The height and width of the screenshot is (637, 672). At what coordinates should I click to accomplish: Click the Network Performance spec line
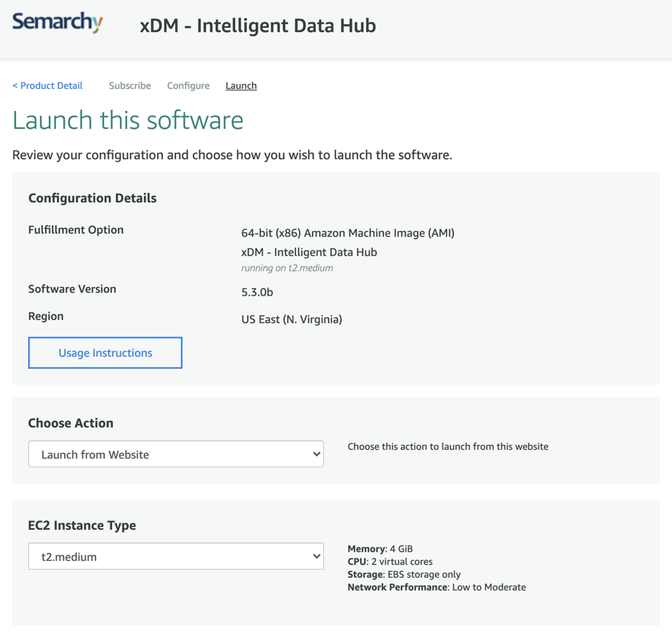437,587
